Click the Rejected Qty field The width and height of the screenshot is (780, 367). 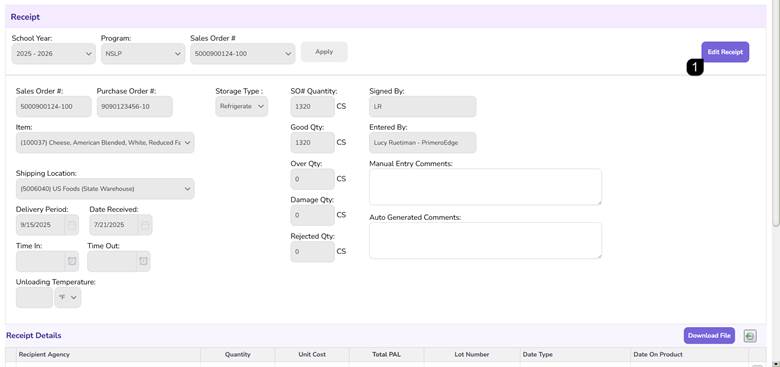click(312, 252)
